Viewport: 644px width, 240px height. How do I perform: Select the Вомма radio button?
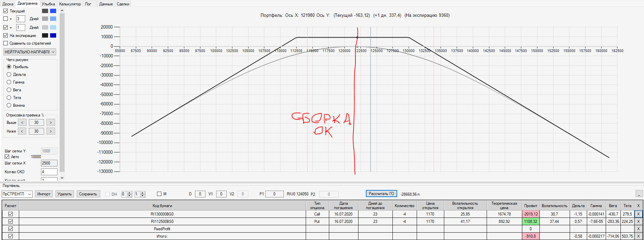point(9,105)
